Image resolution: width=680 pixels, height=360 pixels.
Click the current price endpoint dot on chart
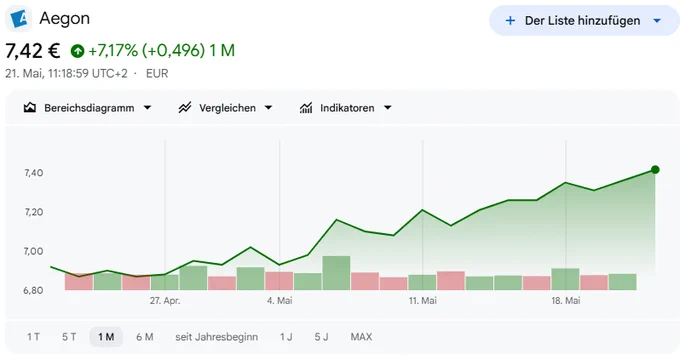pos(655,170)
